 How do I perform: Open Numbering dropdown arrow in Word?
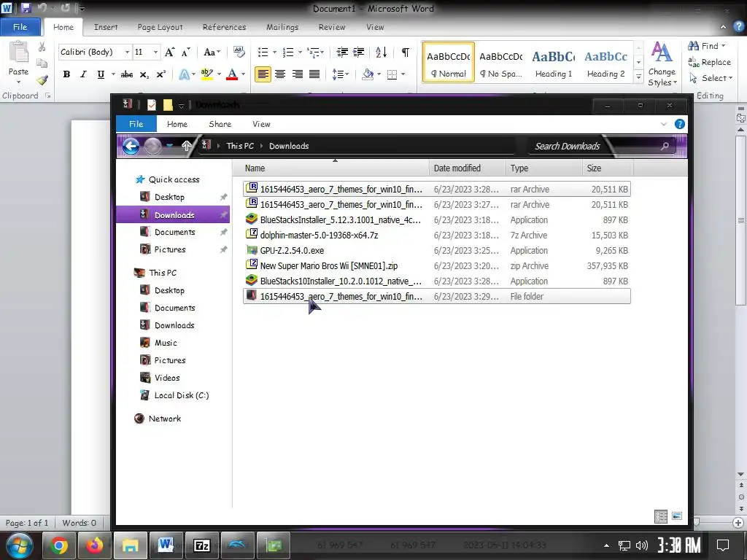click(300, 52)
